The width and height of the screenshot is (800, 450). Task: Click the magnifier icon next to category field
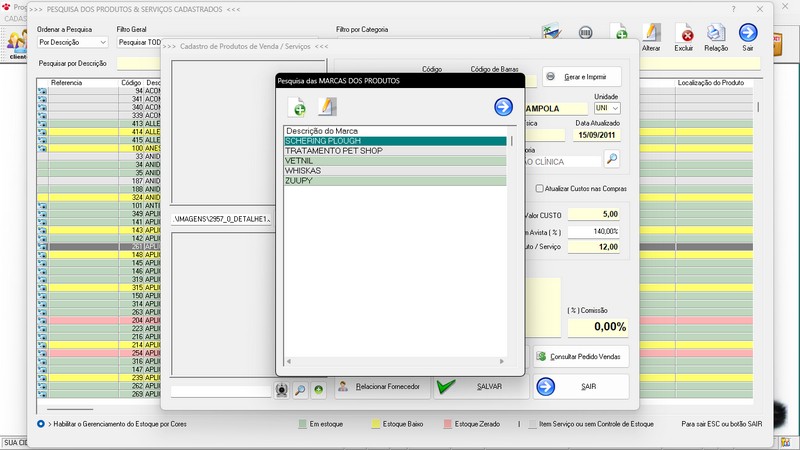pyautogui.click(x=612, y=159)
